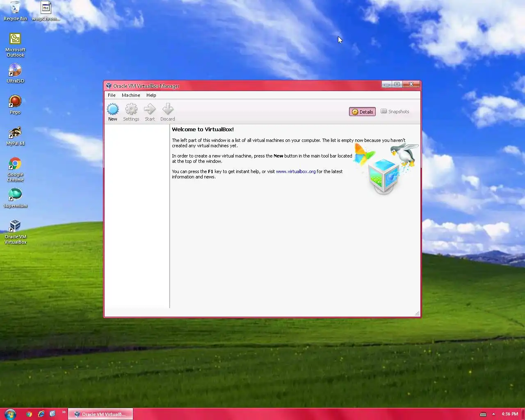This screenshot has width=525, height=420.
Task: Launch Chrome from the quick launch bar
Action: [x=29, y=414]
